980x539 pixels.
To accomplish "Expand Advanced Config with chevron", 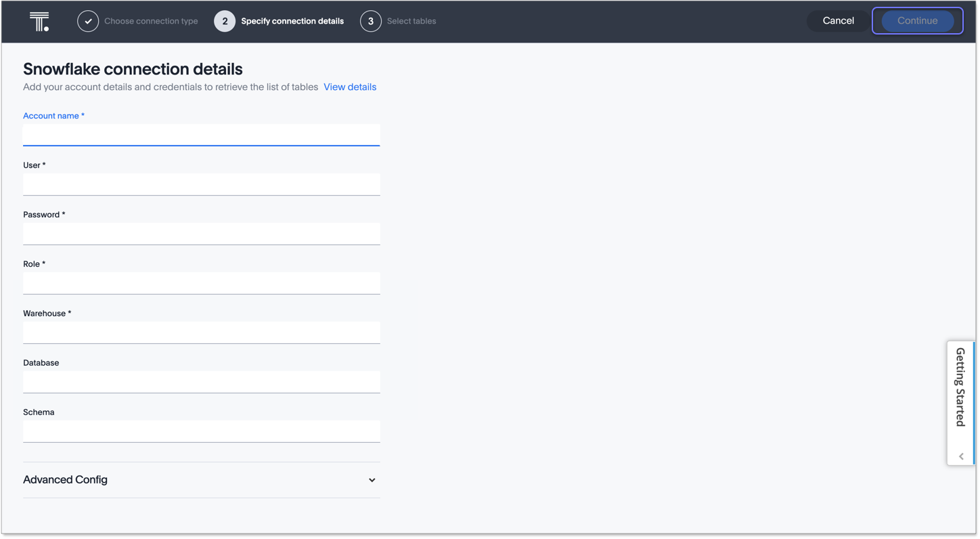I will click(x=372, y=480).
